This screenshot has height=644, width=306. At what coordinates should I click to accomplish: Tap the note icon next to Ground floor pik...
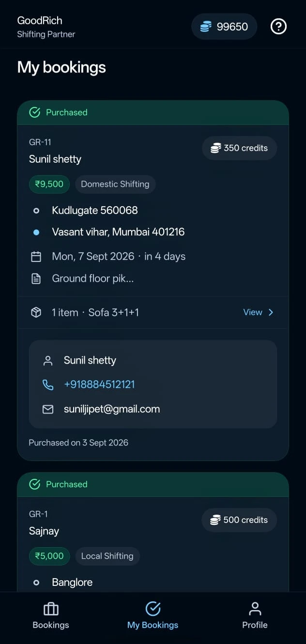click(36, 278)
